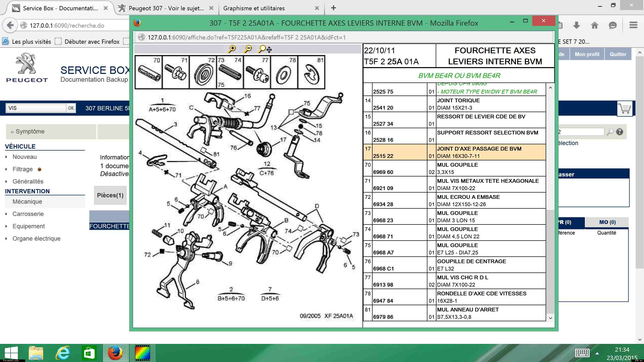Click the zoom out magnifier icon
Screen dimensions: 644x362
tap(248, 49)
